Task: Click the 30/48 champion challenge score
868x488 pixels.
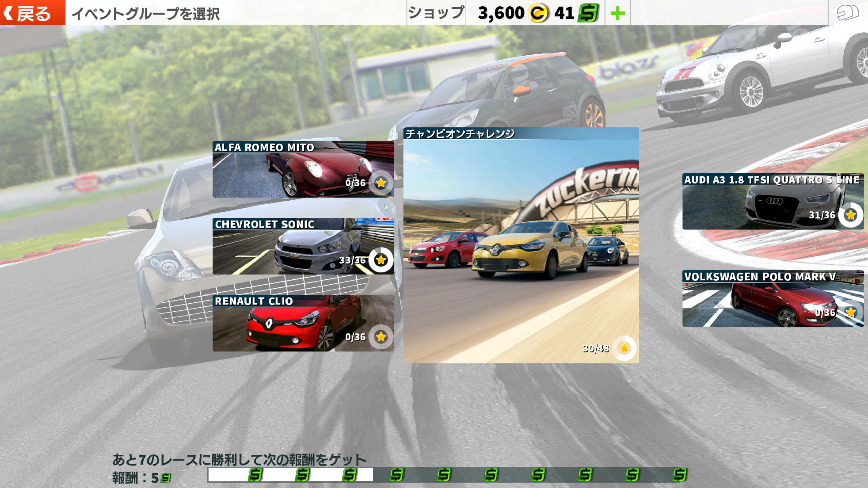Action: pos(596,348)
